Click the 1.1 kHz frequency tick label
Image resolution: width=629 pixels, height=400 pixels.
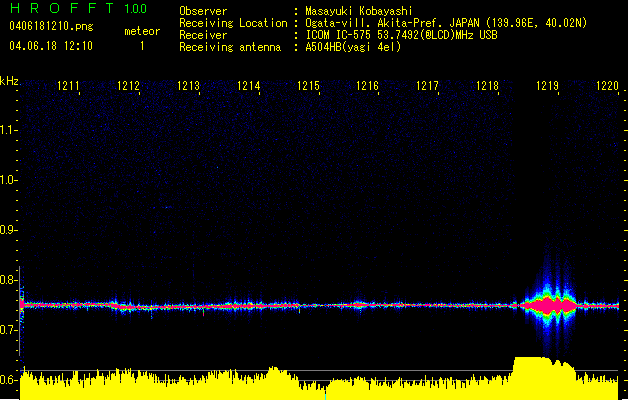(x=8, y=130)
